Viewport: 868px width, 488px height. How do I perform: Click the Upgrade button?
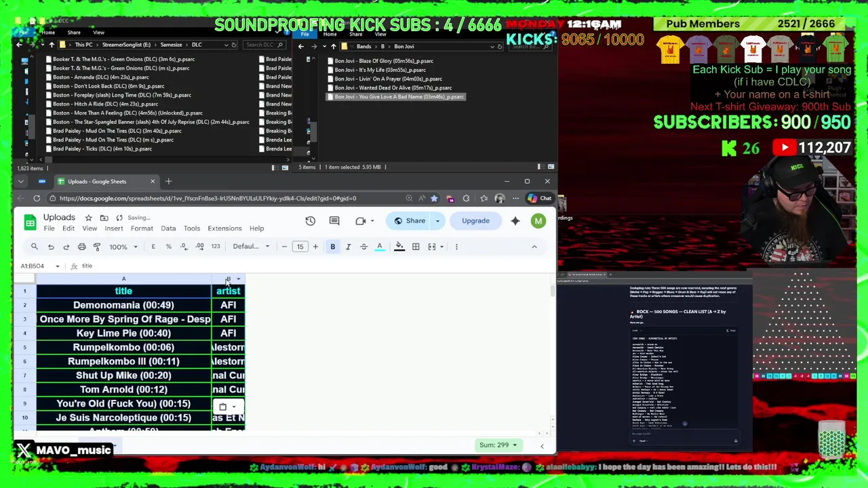pos(475,221)
